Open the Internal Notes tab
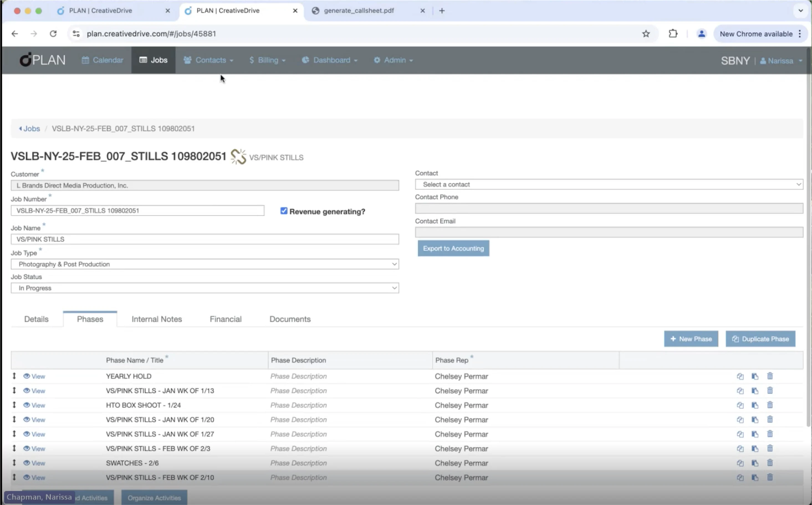Viewport: 812px width, 505px height. [157, 319]
